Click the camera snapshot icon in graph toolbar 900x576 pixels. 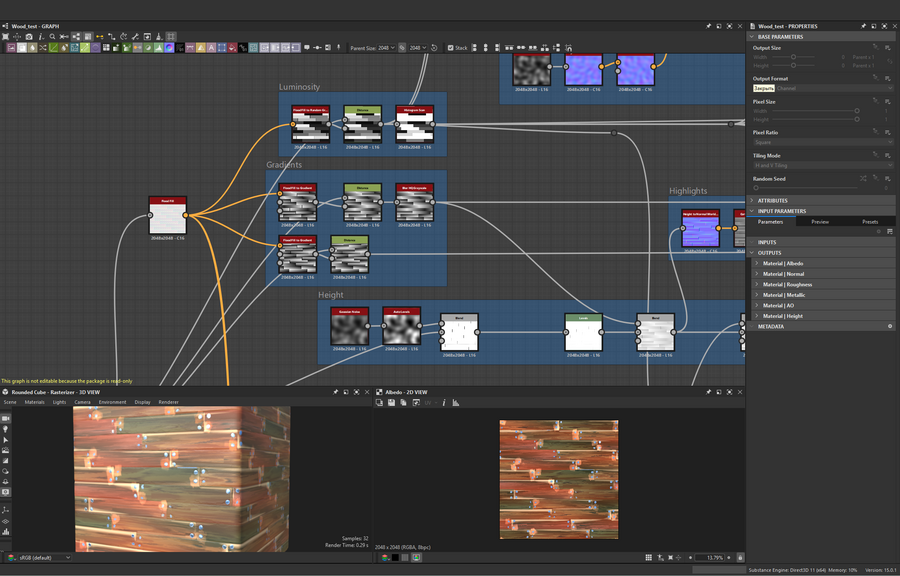coord(29,36)
